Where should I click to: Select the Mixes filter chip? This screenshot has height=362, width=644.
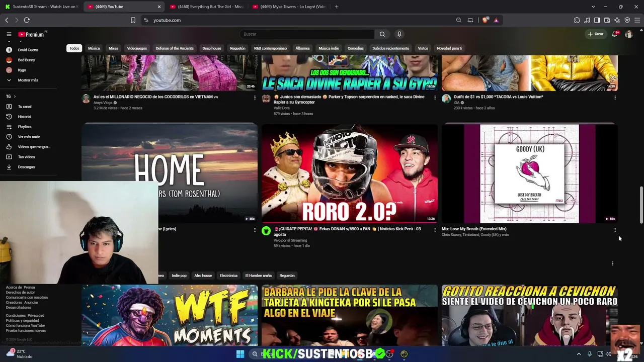[113, 48]
